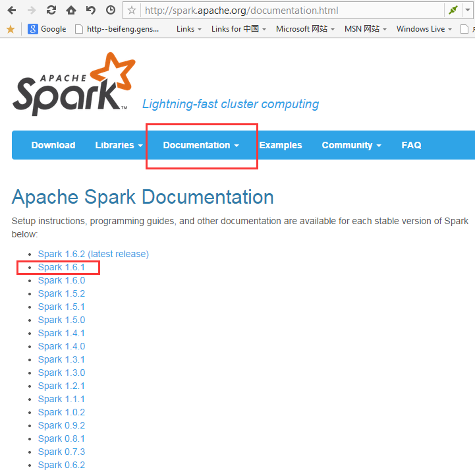This screenshot has height=476, width=475.
Task: Open Spark 0.8.1 documentation link
Action: click(x=61, y=438)
